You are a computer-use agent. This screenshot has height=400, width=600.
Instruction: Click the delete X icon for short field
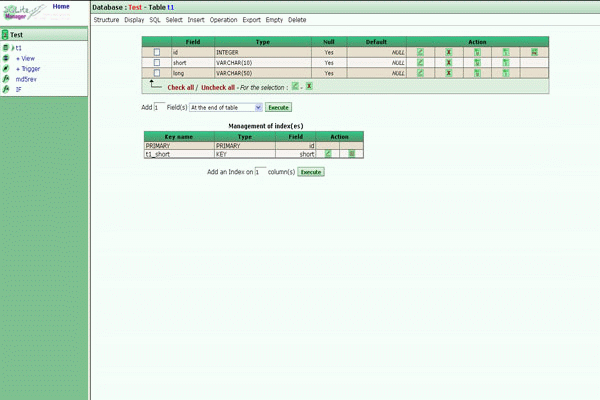coord(449,63)
